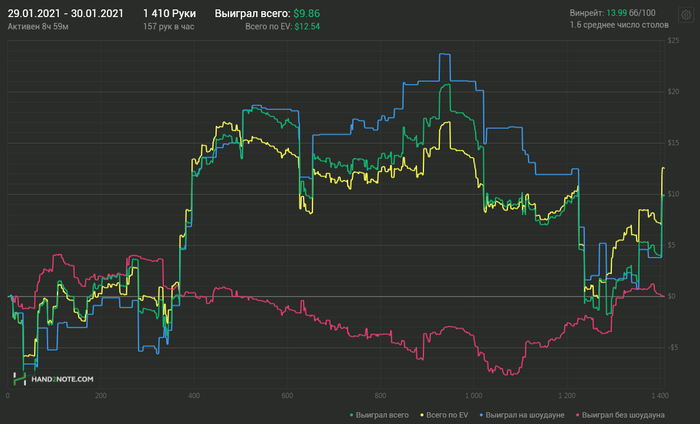Click the '1.6 среднее число столов' text
The image size is (700, 424).
[x=619, y=25]
